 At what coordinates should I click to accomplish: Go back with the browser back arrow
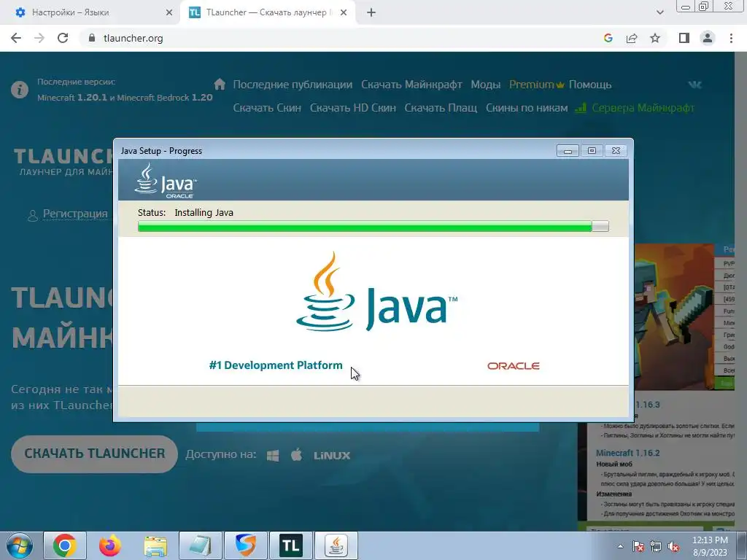coord(16,38)
